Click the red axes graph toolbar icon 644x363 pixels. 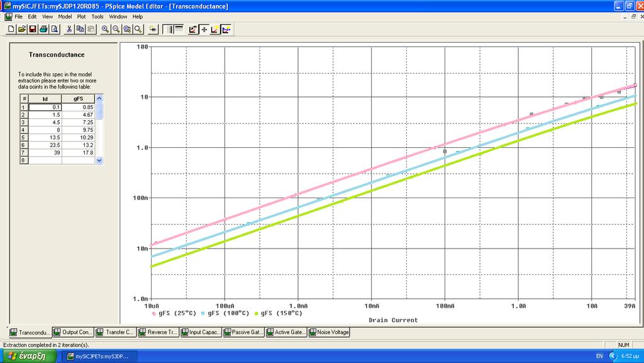pos(215,29)
